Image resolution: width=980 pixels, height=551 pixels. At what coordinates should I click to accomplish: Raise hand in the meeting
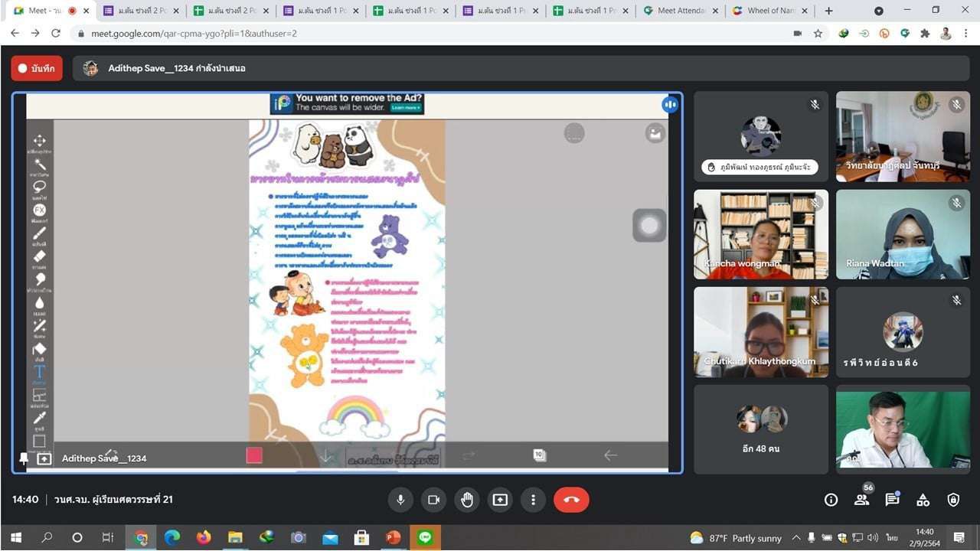coord(467,500)
